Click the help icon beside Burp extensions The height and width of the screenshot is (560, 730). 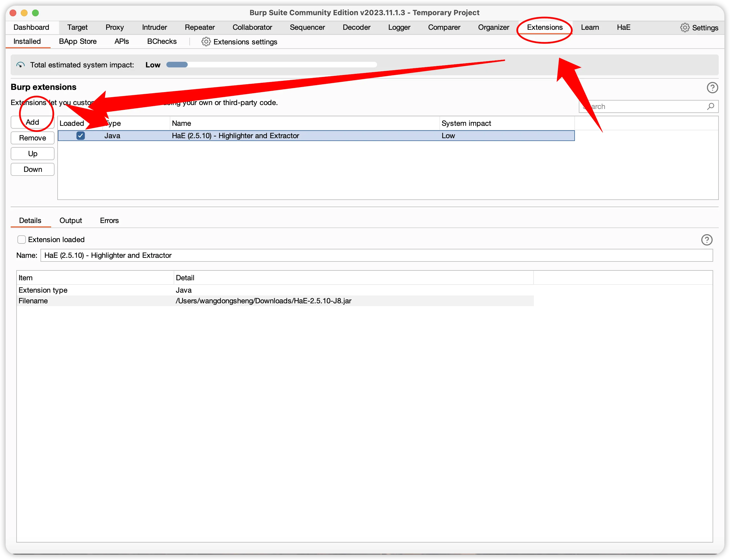[x=712, y=88]
